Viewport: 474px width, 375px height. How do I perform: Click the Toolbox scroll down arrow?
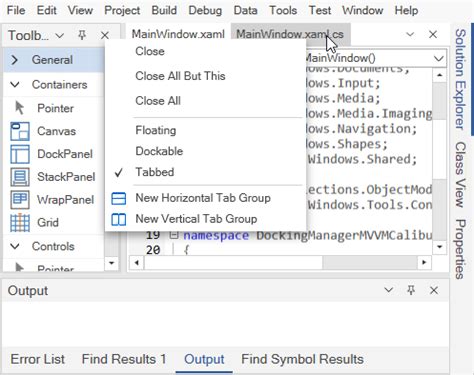coord(111,263)
